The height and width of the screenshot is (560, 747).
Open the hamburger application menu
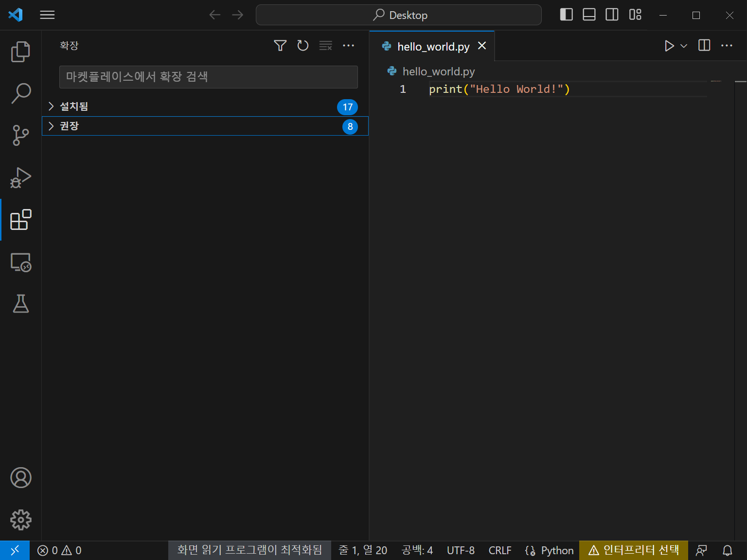(x=47, y=15)
